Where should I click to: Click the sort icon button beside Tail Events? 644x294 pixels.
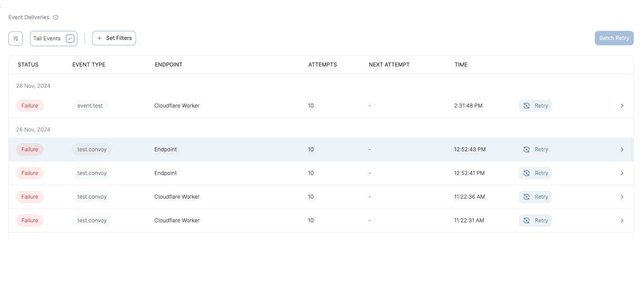point(16,39)
